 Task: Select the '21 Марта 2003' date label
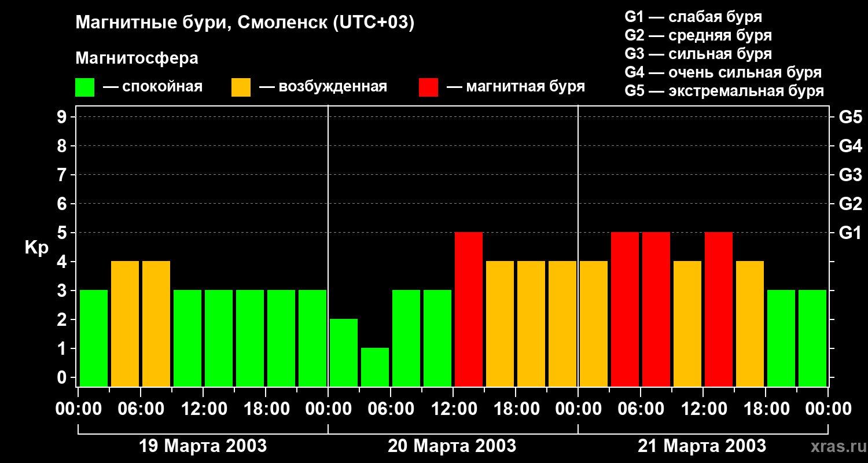pyautogui.click(x=702, y=446)
